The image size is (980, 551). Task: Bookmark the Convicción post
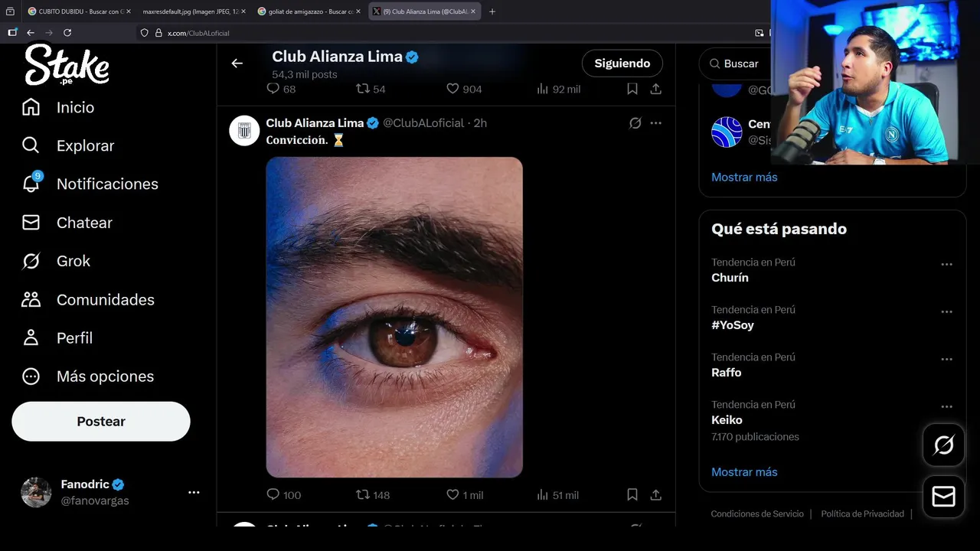[x=632, y=495]
